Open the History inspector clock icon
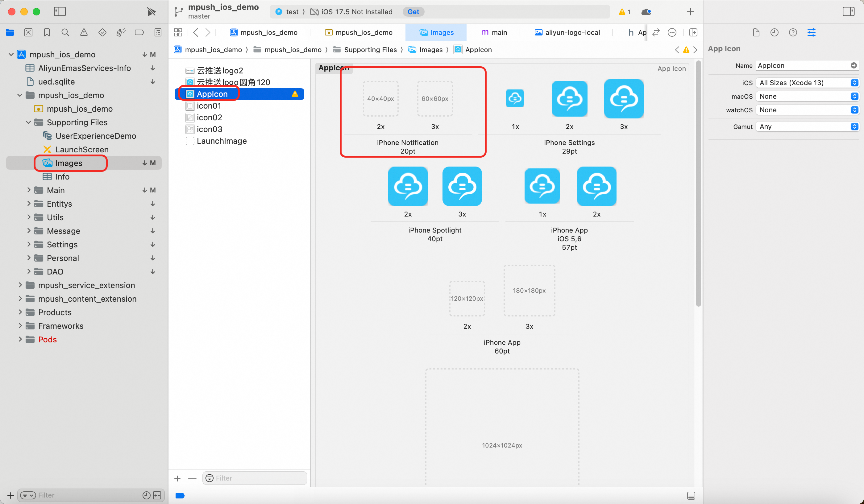 point(775,33)
